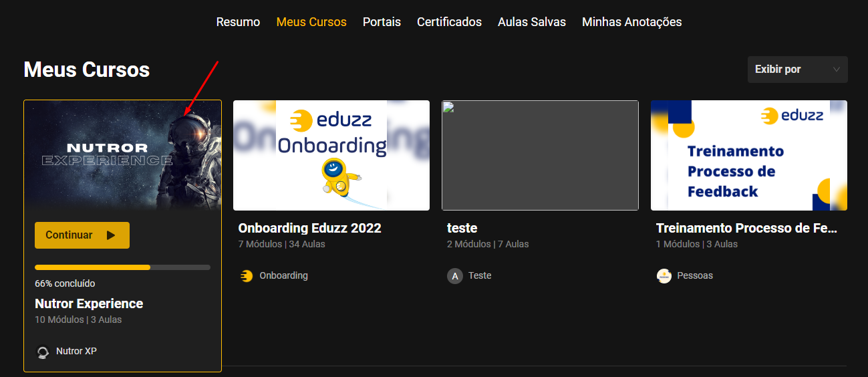Click the Onboarding producer name
Screen dimensions: 868x377
pos(283,275)
